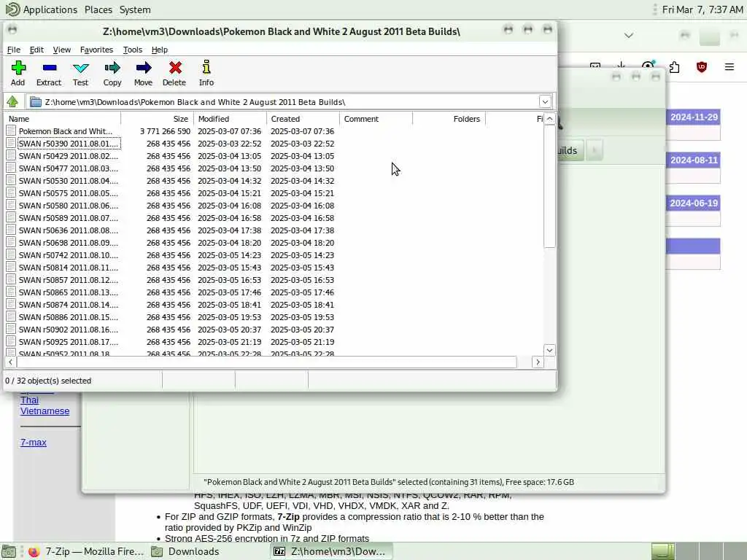Click file list scroll down arrow
The height and width of the screenshot is (560, 747).
(549, 350)
